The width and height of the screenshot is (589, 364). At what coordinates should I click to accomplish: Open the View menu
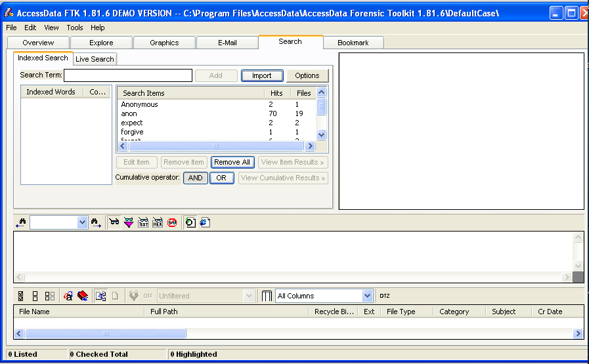(x=51, y=28)
